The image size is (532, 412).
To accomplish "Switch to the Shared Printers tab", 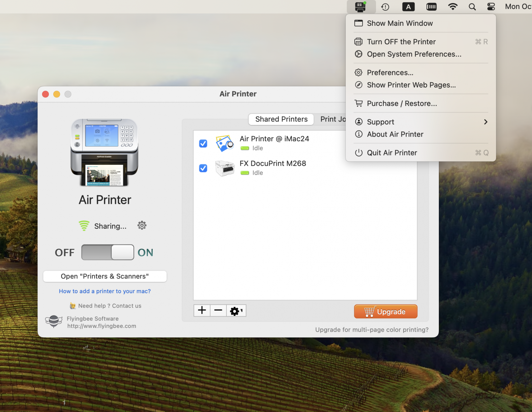I will (x=281, y=119).
